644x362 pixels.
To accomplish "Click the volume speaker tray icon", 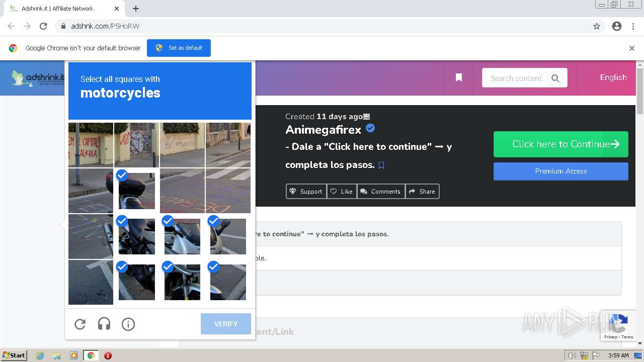I will [572, 355].
